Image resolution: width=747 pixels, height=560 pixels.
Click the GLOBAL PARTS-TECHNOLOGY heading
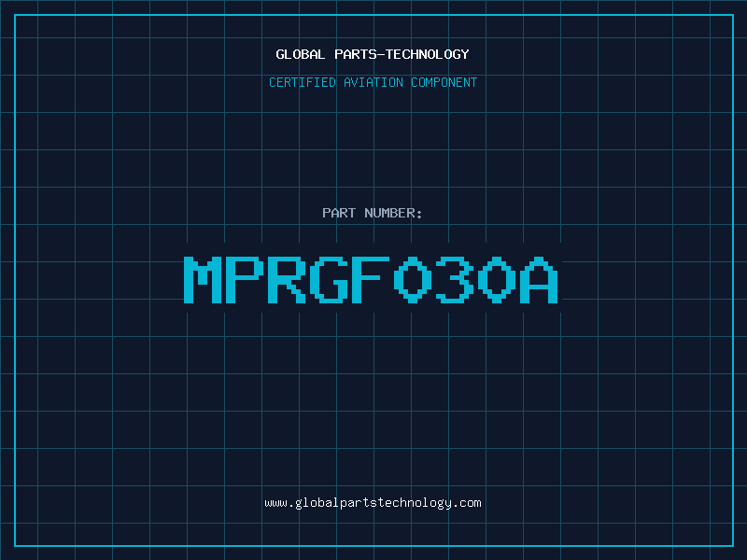pos(373,54)
